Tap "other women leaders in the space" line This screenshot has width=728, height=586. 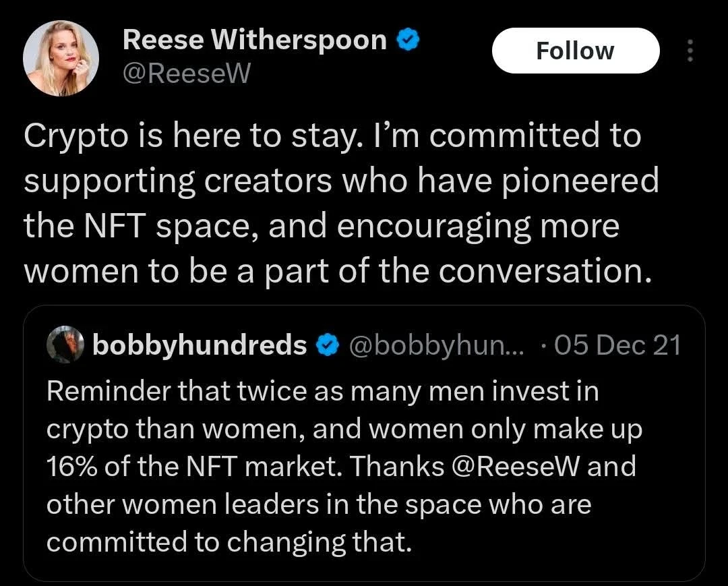pyautogui.click(x=318, y=504)
